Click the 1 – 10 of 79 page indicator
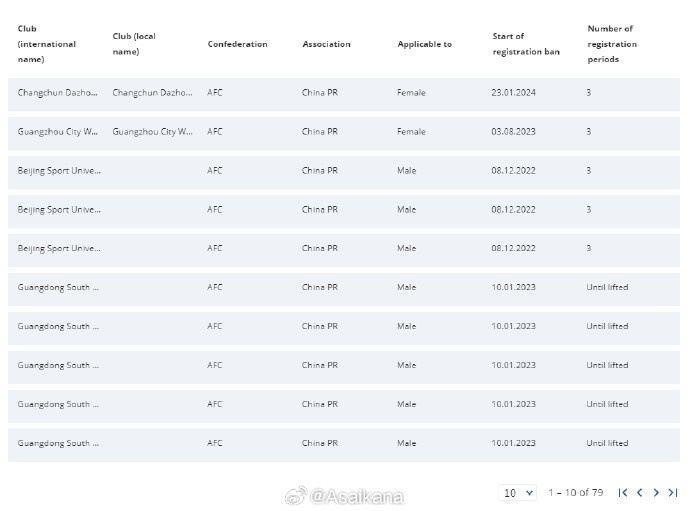 point(575,493)
